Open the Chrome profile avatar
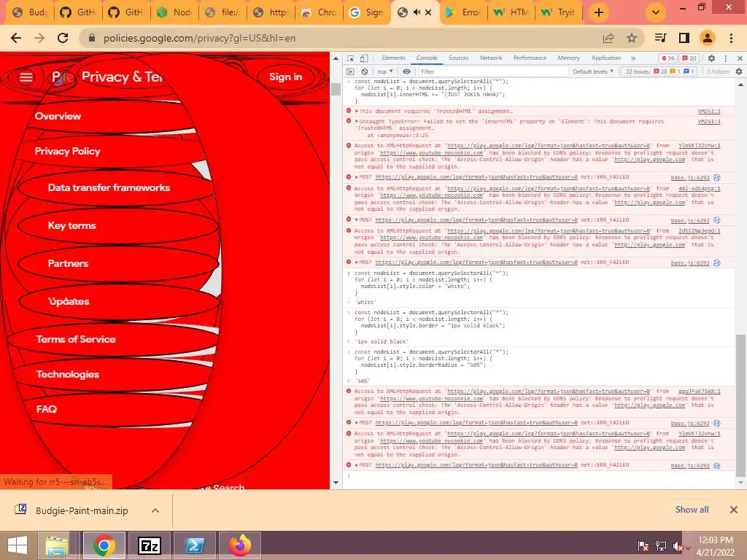This screenshot has width=747, height=560. (x=708, y=38)
